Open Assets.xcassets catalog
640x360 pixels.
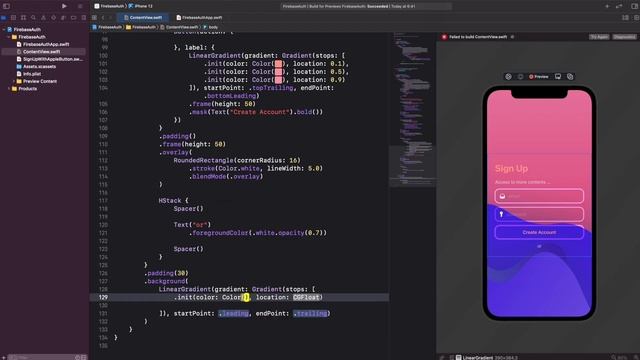[36, 67]
